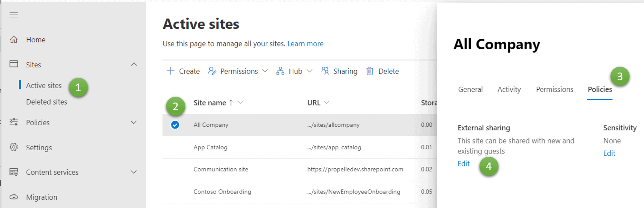Click the Create plus icon
This screenshot has width=644, height=208.
pyautogui.click(x=170, y=71)
